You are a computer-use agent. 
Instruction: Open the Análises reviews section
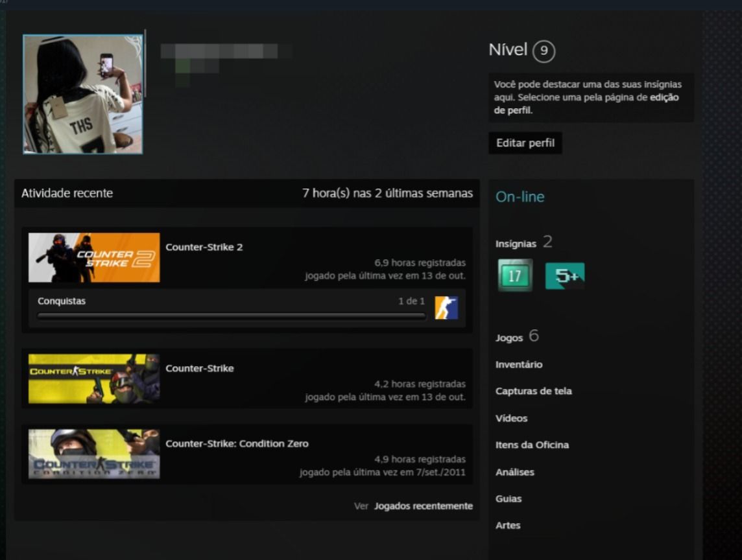point(514,472)
